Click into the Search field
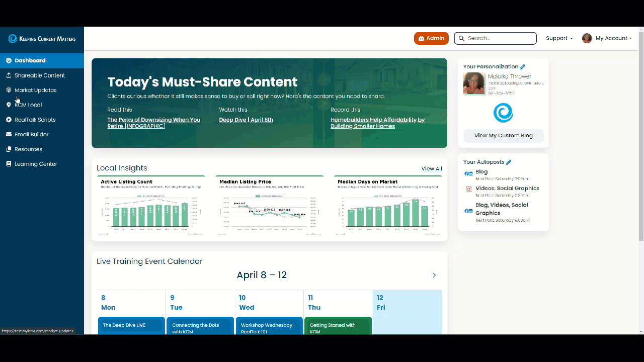The image size is (644, 362). tap(496, 38)
